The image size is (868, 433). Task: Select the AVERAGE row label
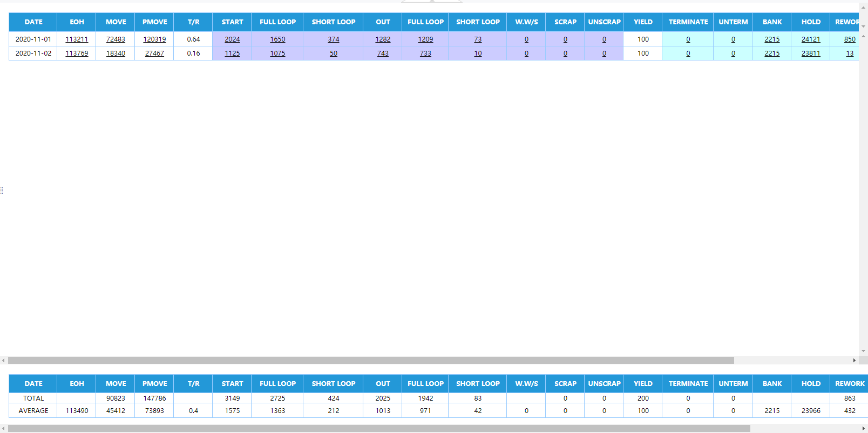33,411
